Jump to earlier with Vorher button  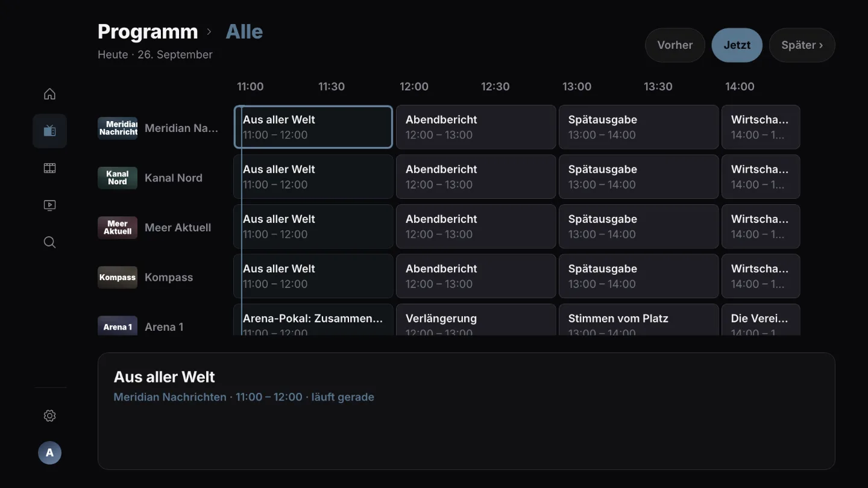point(675,45)
